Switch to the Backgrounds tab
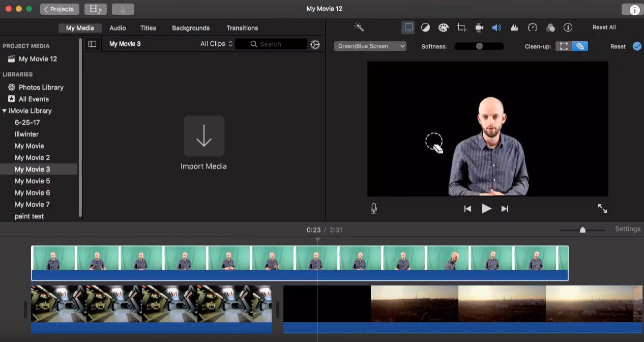The width and height of the screenshot is (644, 342). click(191, 28)
